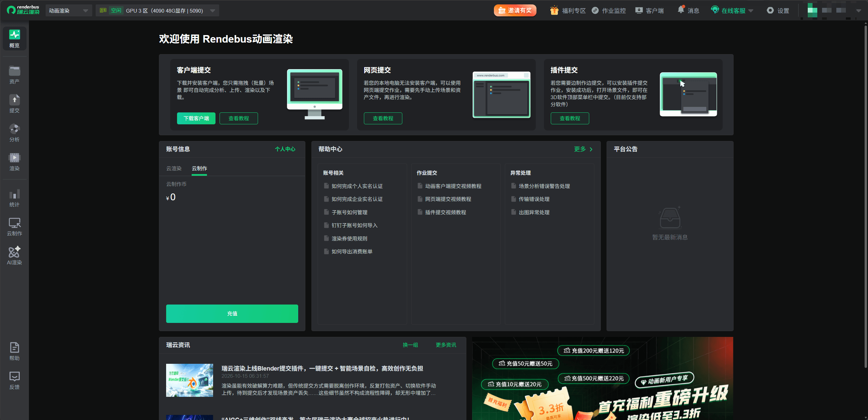Open 设置 settings gear
The width and height of the screenshot is (868, 420).
[x=778, y=11]
